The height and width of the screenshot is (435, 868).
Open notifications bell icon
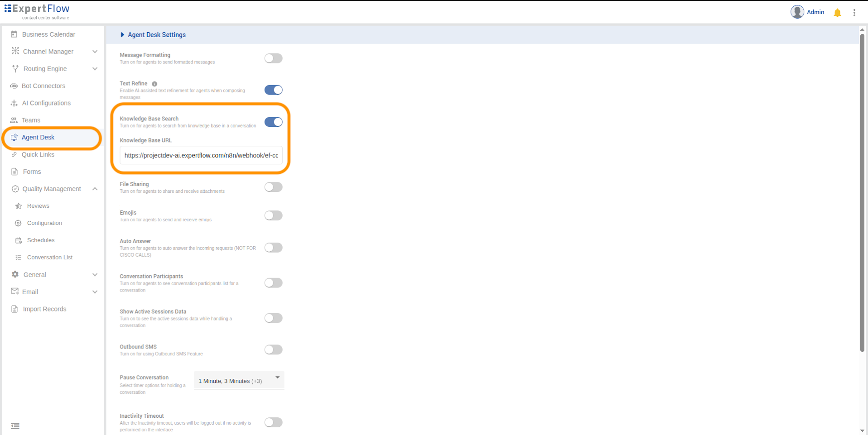coord(837,13)
